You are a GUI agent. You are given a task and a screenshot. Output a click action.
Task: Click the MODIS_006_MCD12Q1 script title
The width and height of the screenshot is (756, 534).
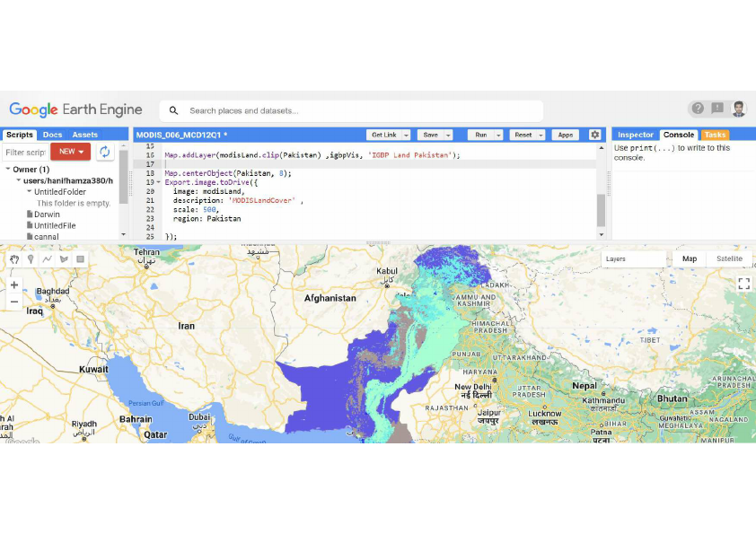point(181,136)
